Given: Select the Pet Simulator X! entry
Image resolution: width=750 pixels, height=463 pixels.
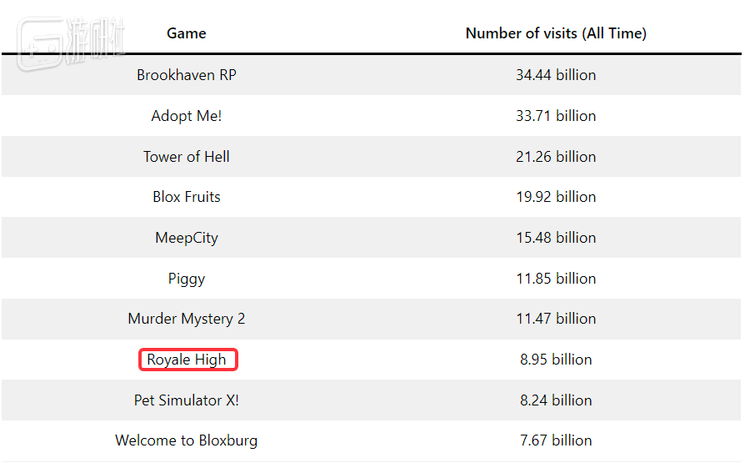Looking at the screenshot, I should pos(187,400).
